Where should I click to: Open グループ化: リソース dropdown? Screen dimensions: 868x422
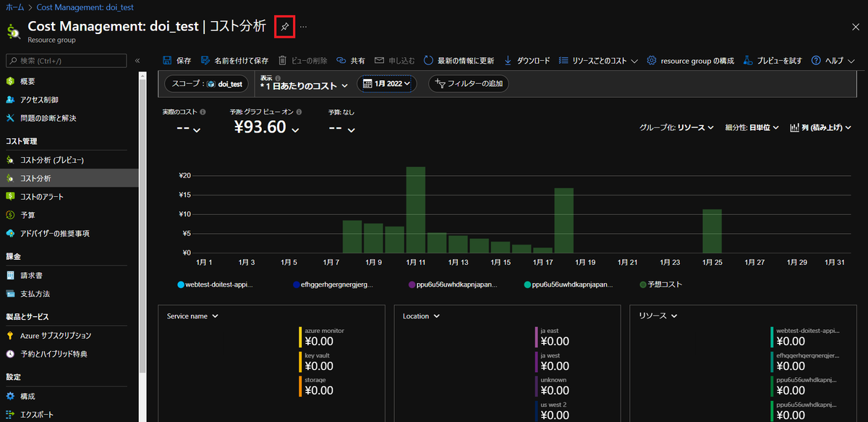click(x=677, y=127)
